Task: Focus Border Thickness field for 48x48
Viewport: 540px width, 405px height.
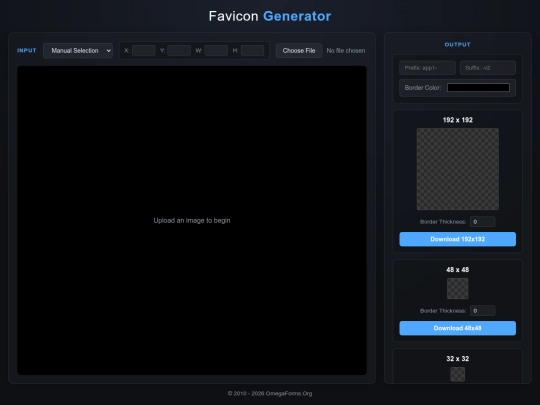Action: [x=482, y=311]
